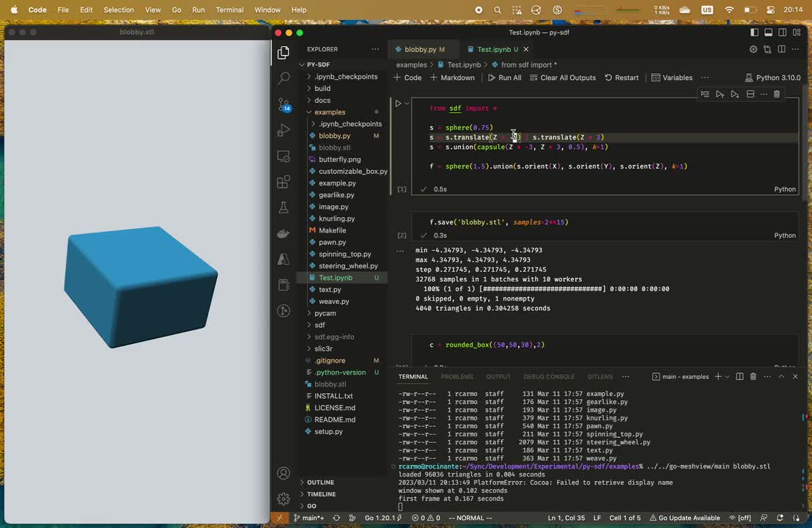
Task: Open README.md in the explorer
Action: tap(334, 419)
